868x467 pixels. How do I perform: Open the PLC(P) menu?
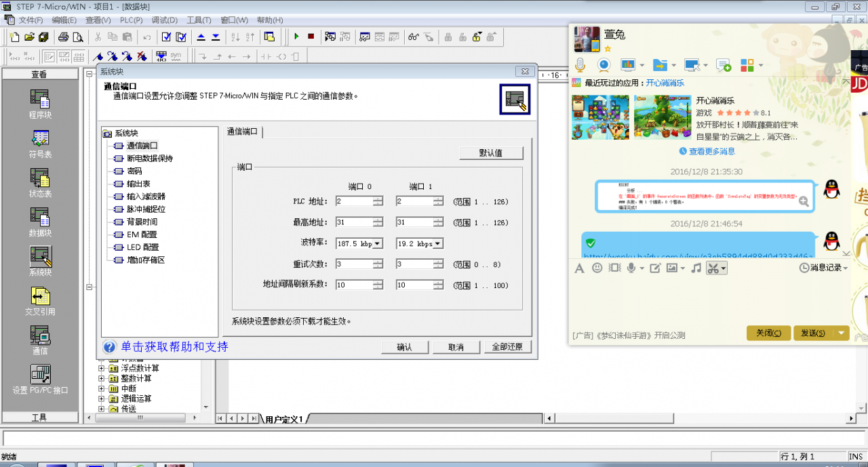tap(132, 20)
